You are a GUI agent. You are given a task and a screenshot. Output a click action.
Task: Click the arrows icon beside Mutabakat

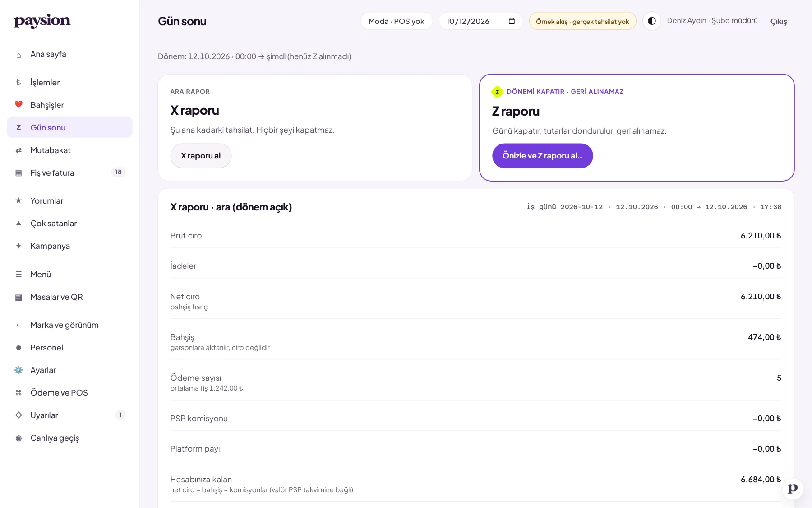18,150
